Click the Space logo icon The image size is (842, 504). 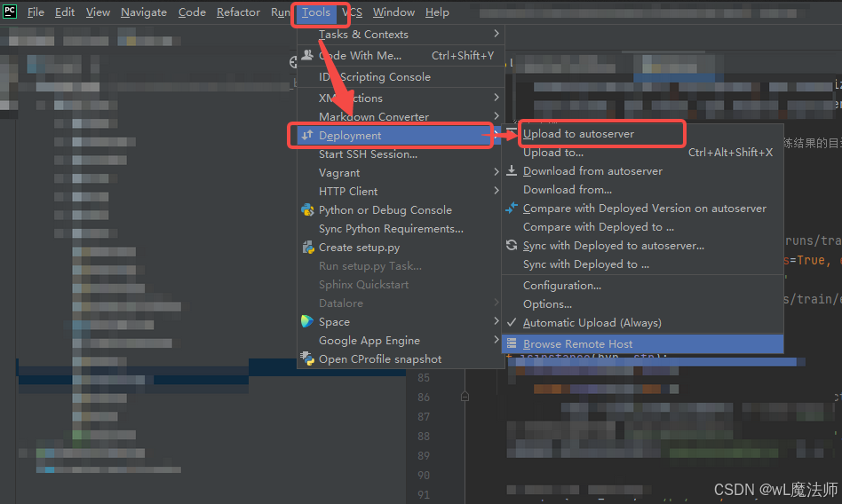pos(307,321)
